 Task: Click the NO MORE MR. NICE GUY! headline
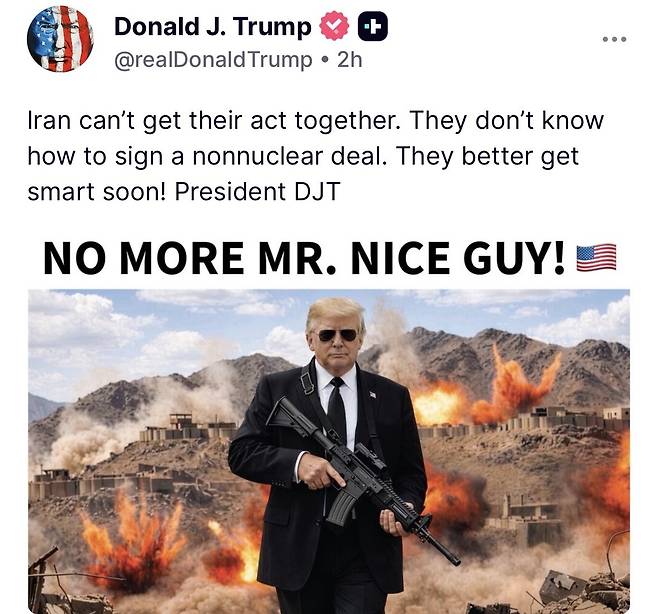coord(304,258)
